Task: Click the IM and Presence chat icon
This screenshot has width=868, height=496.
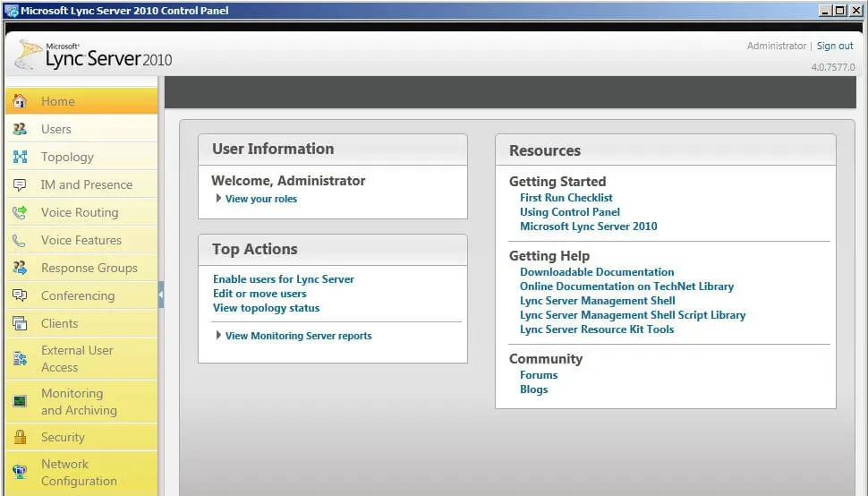Action: pos(20,185)
